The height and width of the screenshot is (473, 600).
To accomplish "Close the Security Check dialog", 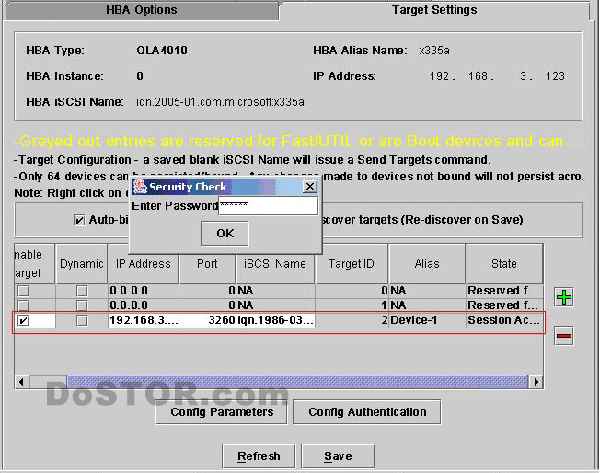I will coord(309,187).
